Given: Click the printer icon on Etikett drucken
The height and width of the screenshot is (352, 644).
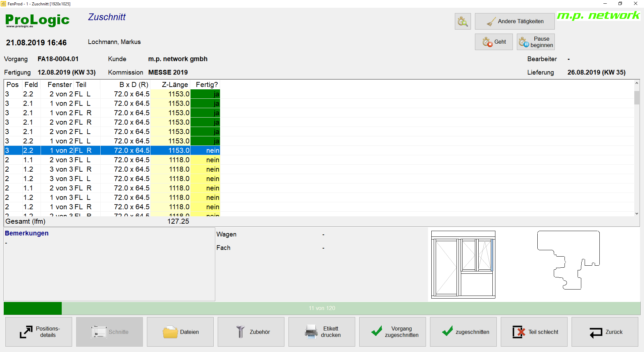Looking at the screenshot, I should pos(311,332).
